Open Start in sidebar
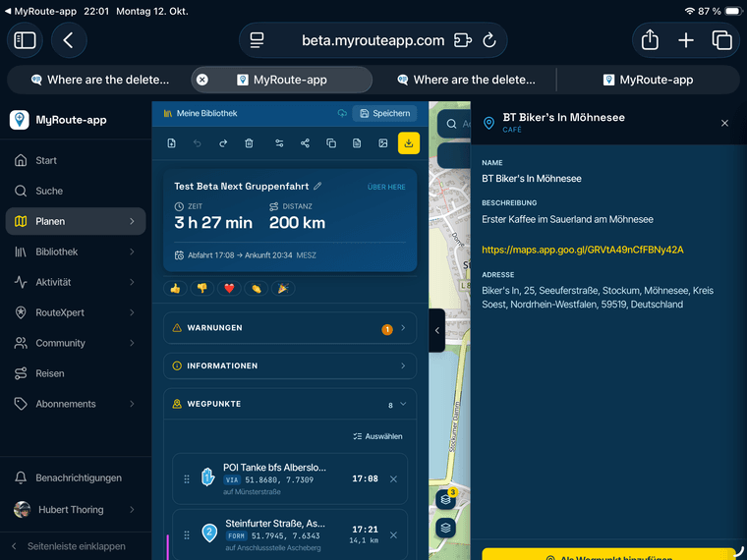Image resolution: width=747 pixels, height=560 pixels. pos(76,160)
